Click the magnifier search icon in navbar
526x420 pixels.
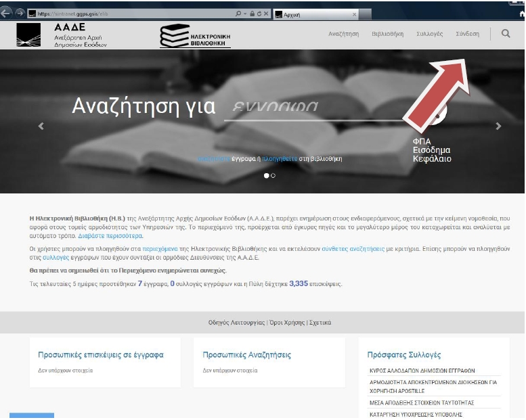pyautogui.click(x=505, y=34)
